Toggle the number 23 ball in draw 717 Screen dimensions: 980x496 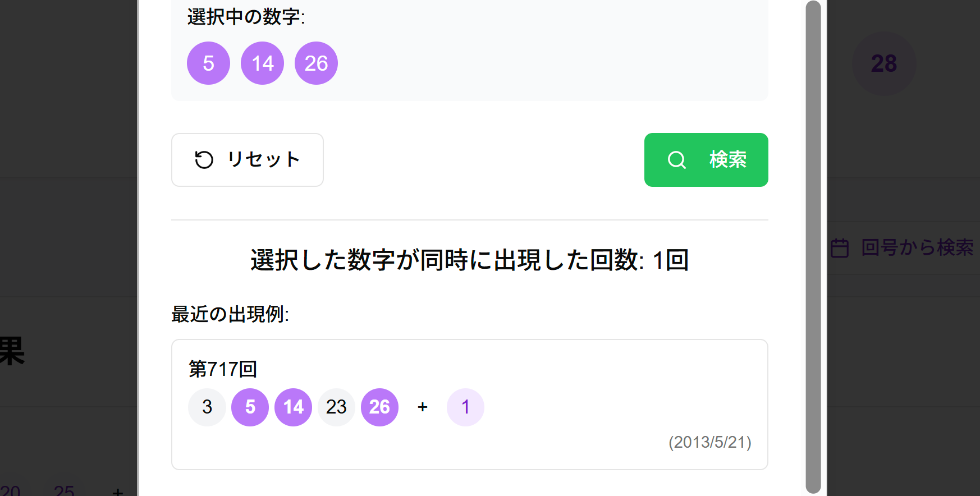336,407
